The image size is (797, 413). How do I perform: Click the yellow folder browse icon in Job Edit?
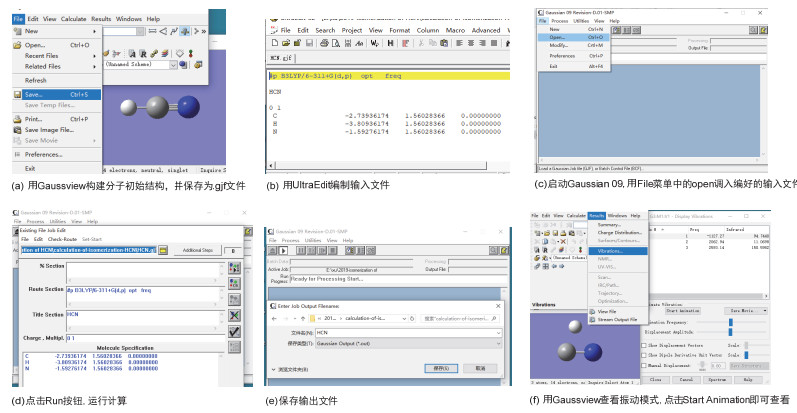(163, 250)
